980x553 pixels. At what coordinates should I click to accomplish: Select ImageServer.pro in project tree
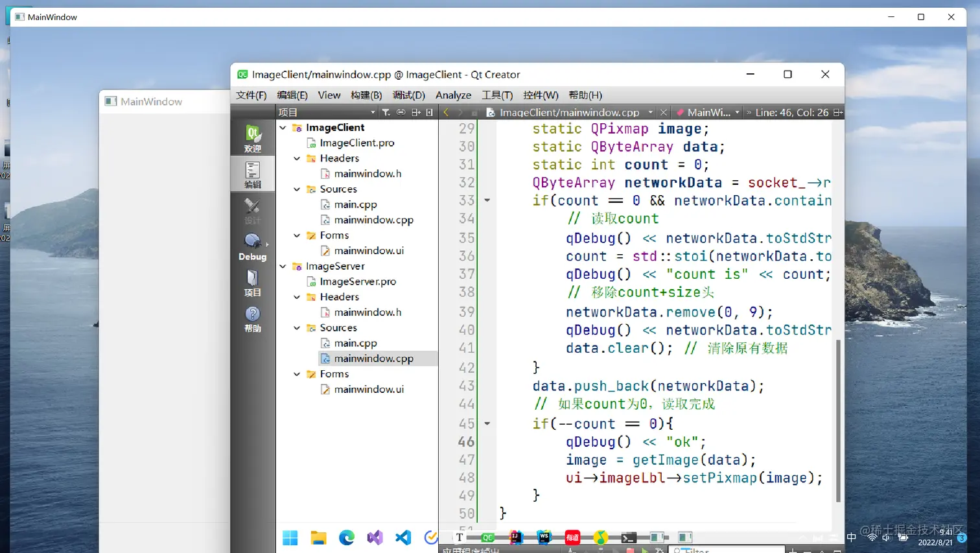[357, 281]
